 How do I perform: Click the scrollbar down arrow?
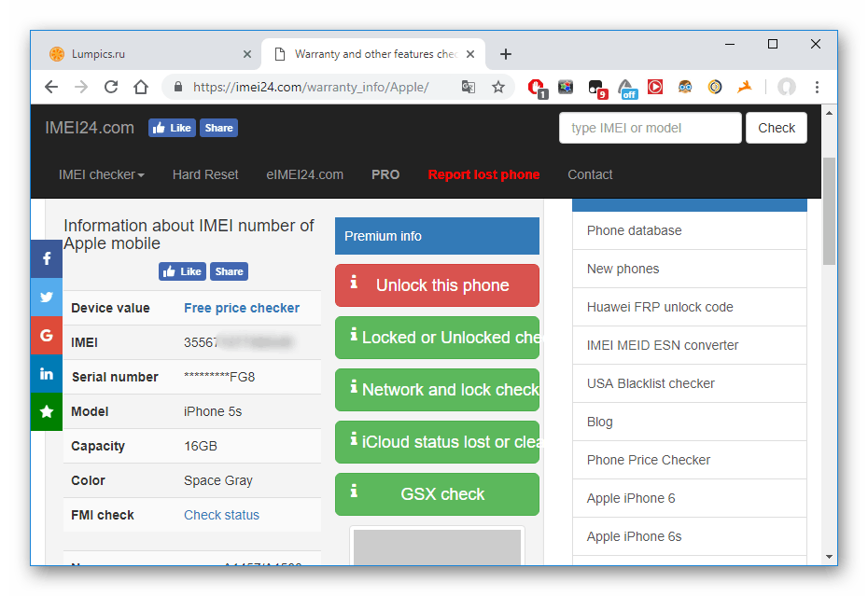coord(829,557)
